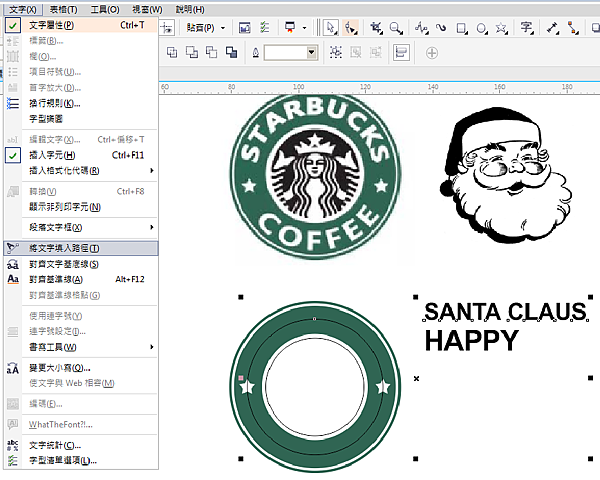The height and width of the screenshot is (480, 600).
Task: Click the horizontal ruler at 100
Action: pos(298,87)
